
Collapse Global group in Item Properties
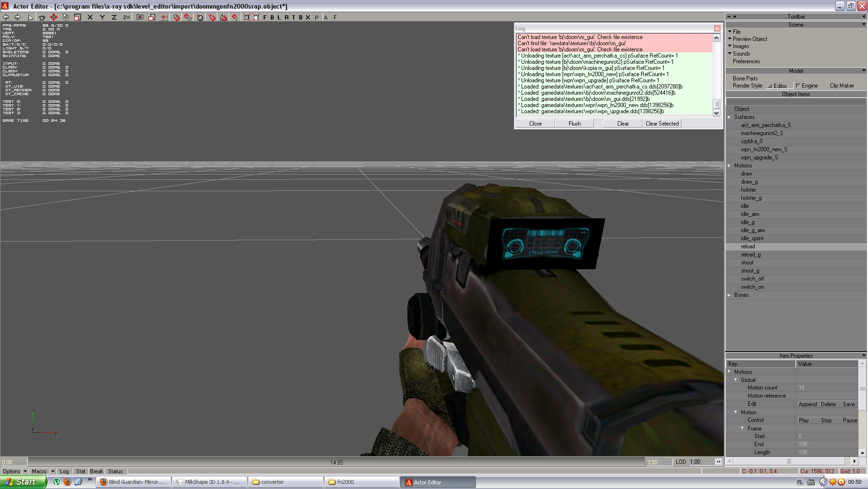click(x=736, y=380)
